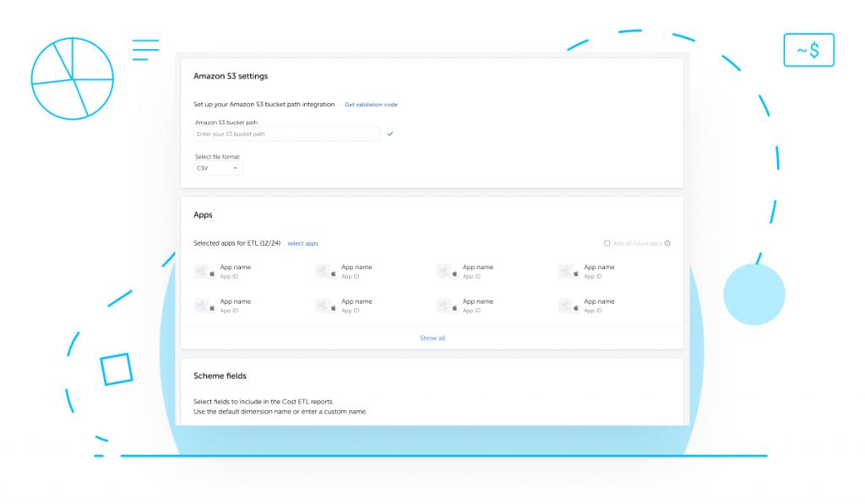
Task: Click Show all to expand the apps list
Action: pyautogui.click(x=432, y=338)
